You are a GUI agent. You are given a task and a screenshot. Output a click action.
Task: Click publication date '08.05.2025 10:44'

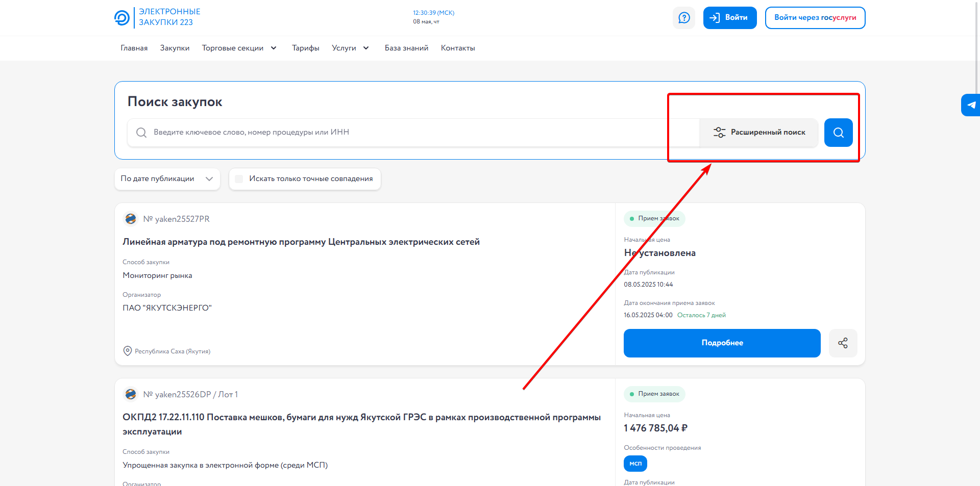(648, 285)
